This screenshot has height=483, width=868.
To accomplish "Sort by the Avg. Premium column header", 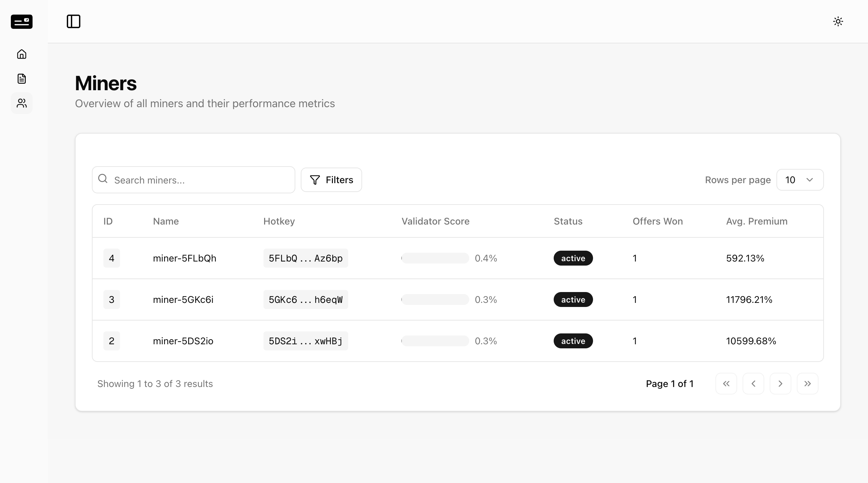I will (757, 221).
